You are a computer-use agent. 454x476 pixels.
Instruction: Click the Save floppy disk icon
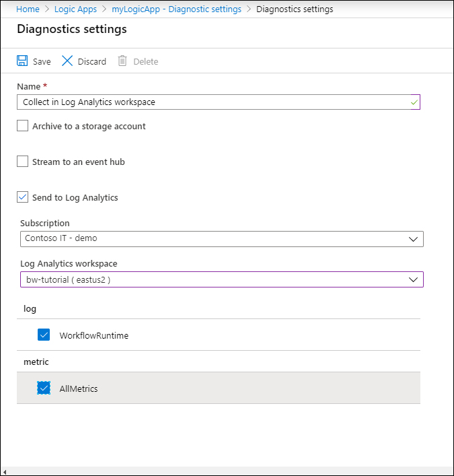22,61
